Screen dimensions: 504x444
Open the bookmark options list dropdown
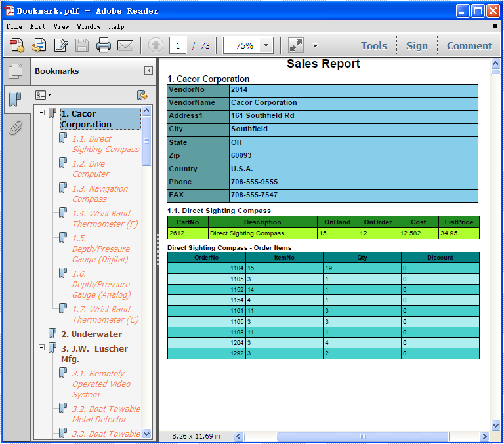[x=43, y=95]
